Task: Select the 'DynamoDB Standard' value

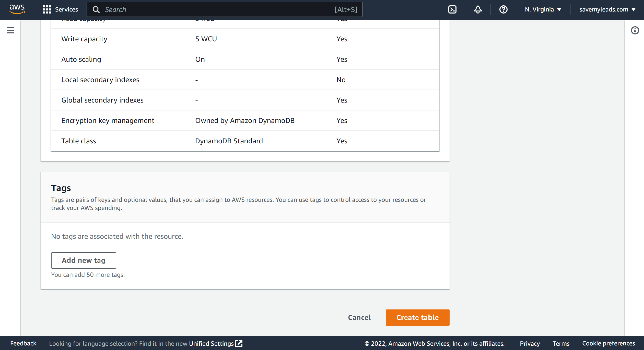Action: click(229, 141)
